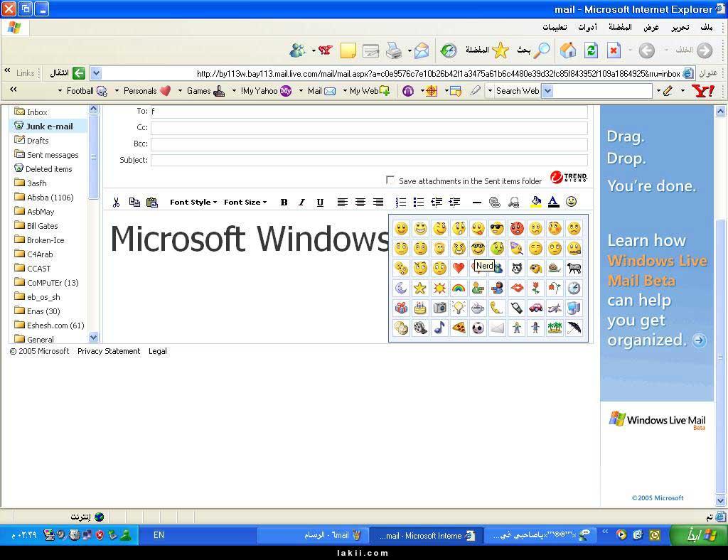Enable Save attachments in Sent items folder
Image resolution: width=728 pixels, height=560 pixels.
[390, 180]
